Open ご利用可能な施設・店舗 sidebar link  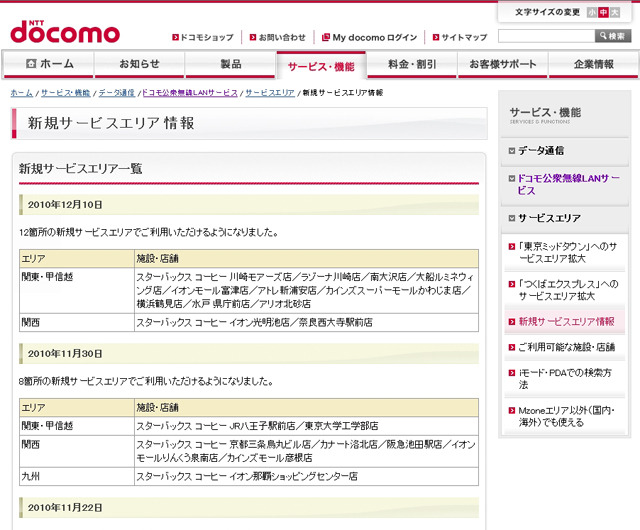pyautogui.click(x=567, y=347)
